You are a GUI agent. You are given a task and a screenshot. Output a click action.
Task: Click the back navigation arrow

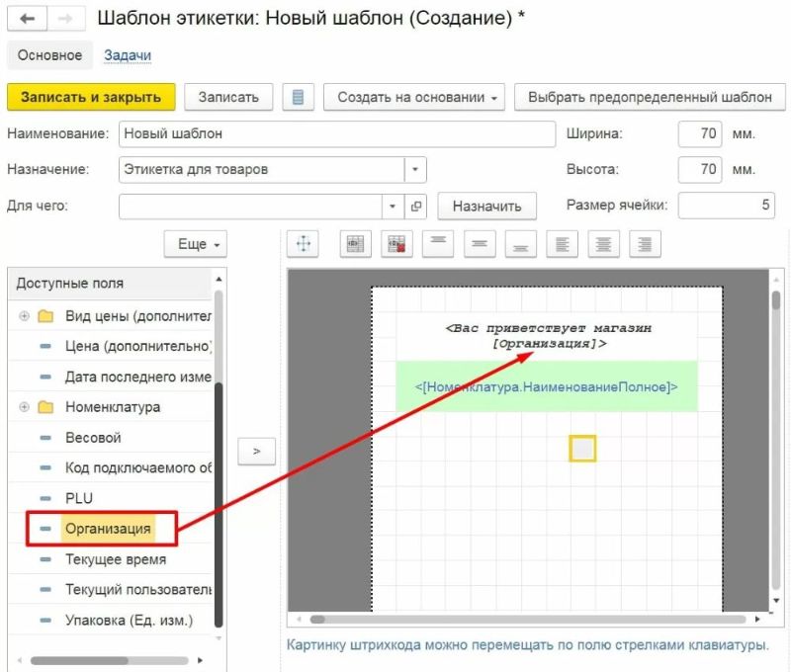(28, 19)
